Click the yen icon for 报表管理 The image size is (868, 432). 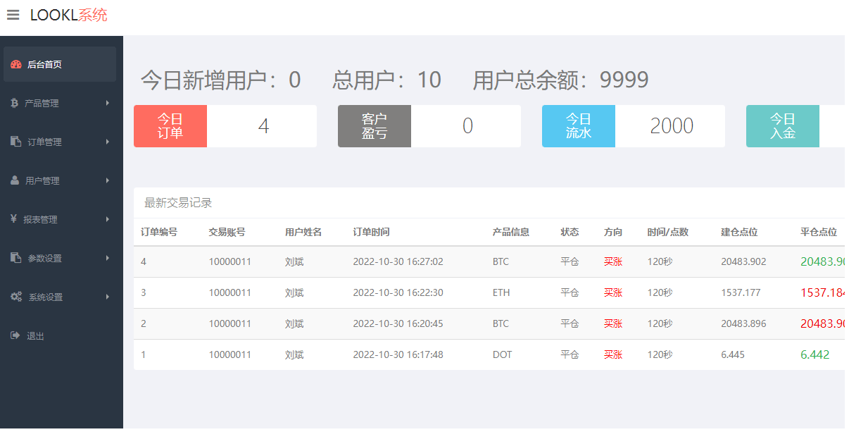[13, 219]
